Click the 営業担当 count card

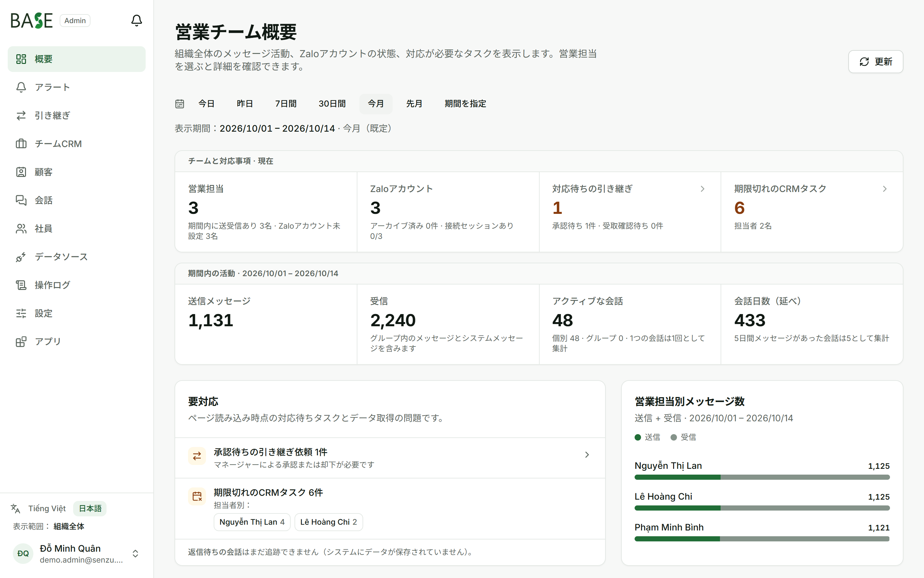click(x=266, y=212)
